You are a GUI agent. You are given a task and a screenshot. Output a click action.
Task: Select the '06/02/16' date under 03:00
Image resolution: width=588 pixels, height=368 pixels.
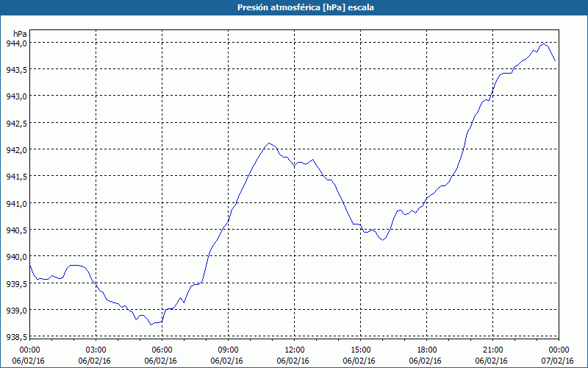[x=95, y=361]
